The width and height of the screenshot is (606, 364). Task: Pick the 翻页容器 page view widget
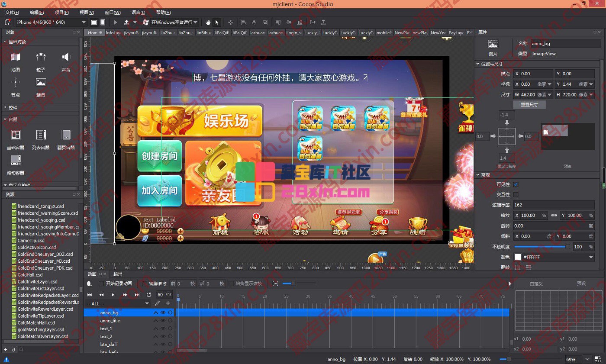[x=66, y=135]
